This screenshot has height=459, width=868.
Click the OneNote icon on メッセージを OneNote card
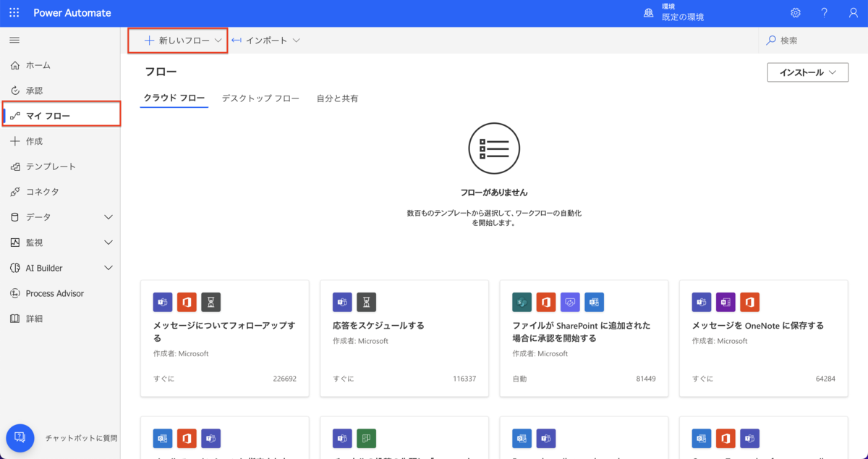tap(726, 302)
